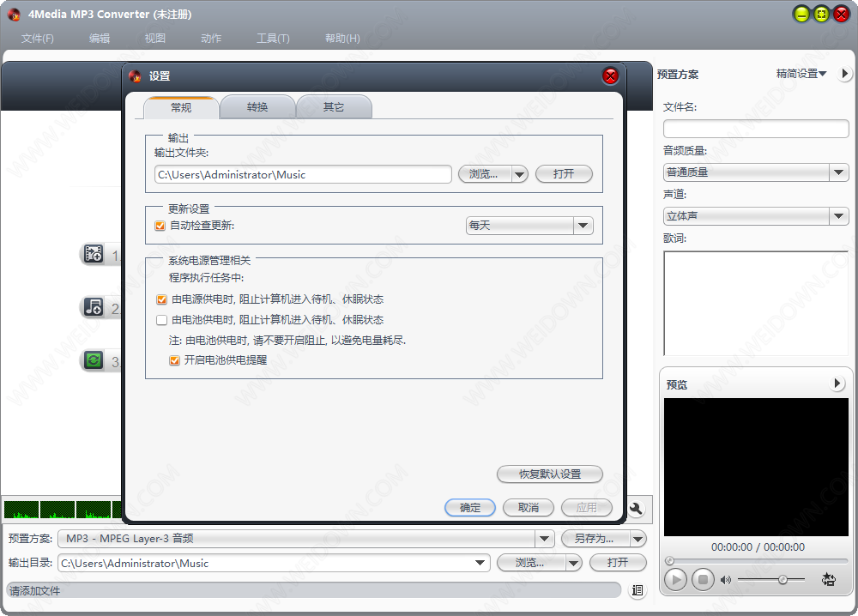
Task: Open the wrench tool beside the waveform
Action: (635, 509)
